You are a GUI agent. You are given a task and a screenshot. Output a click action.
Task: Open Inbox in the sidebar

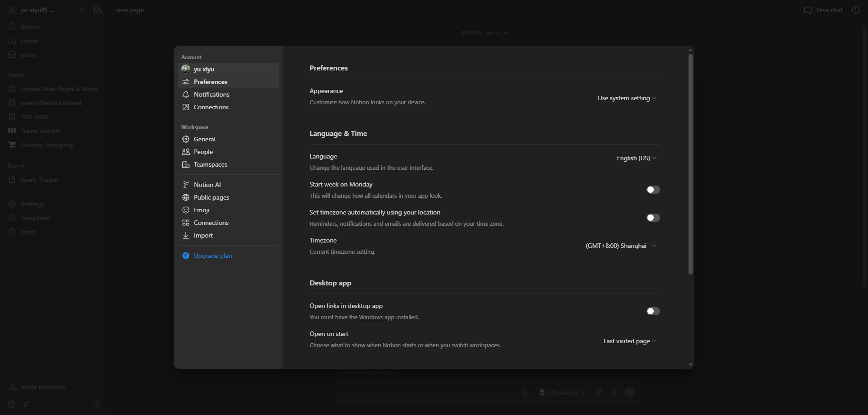(53, 55)
